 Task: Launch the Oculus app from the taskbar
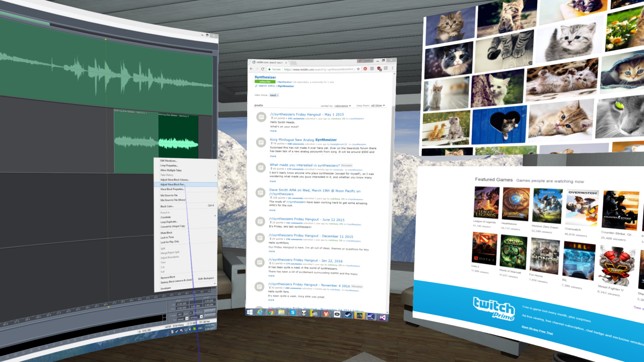click(337, 315)
